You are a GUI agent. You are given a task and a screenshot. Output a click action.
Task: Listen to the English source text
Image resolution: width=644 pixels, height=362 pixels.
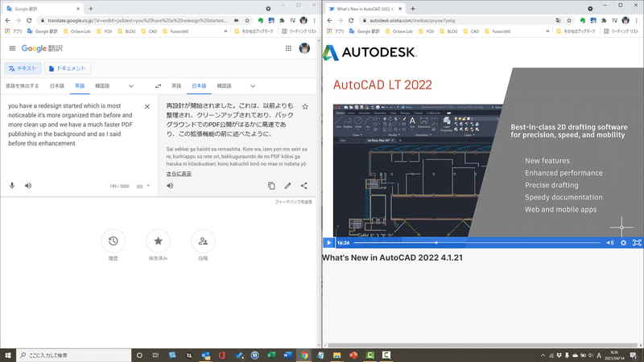point(28,186)
